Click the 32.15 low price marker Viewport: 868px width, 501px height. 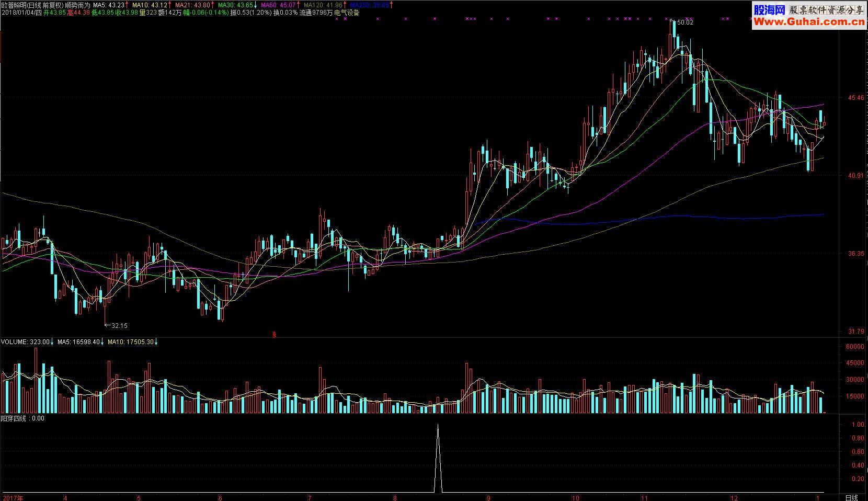pyautogui.click(x=119, y=325)
